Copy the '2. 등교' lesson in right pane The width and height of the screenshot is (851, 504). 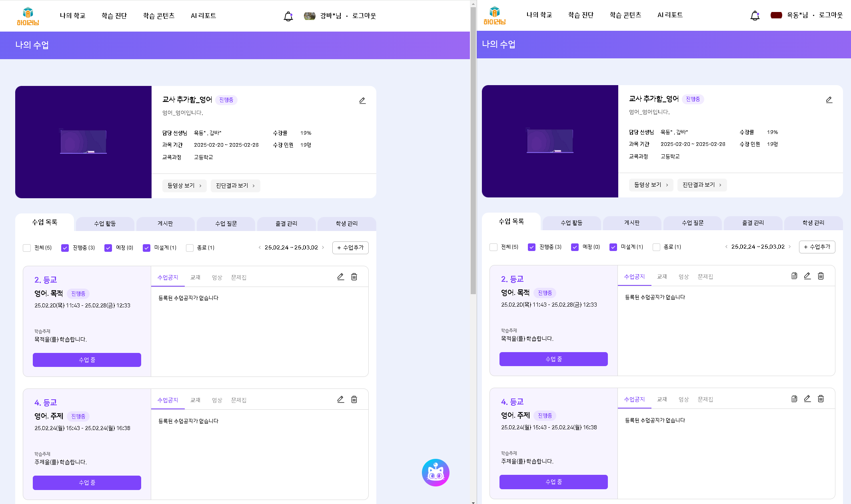(x=794, y=276)
